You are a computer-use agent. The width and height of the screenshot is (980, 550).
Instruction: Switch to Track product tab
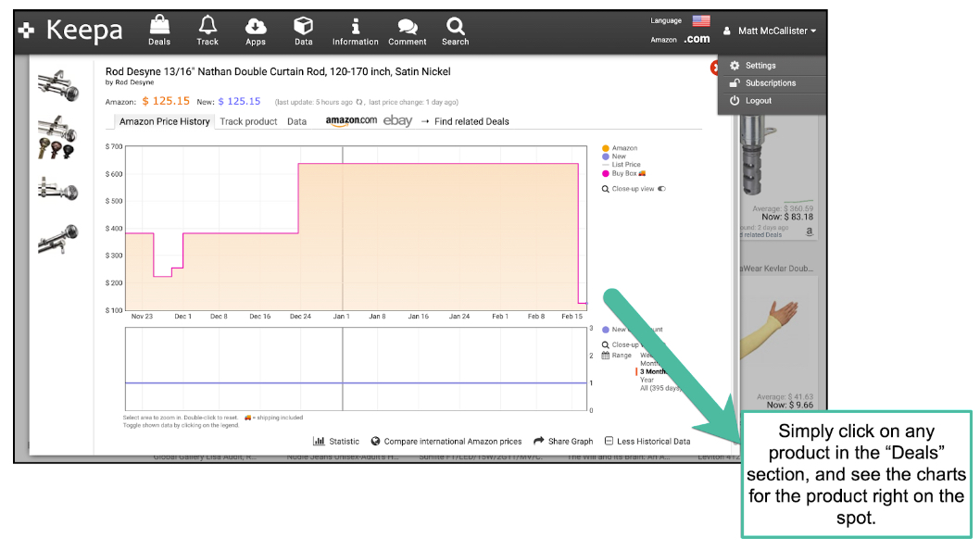(248, 121)
